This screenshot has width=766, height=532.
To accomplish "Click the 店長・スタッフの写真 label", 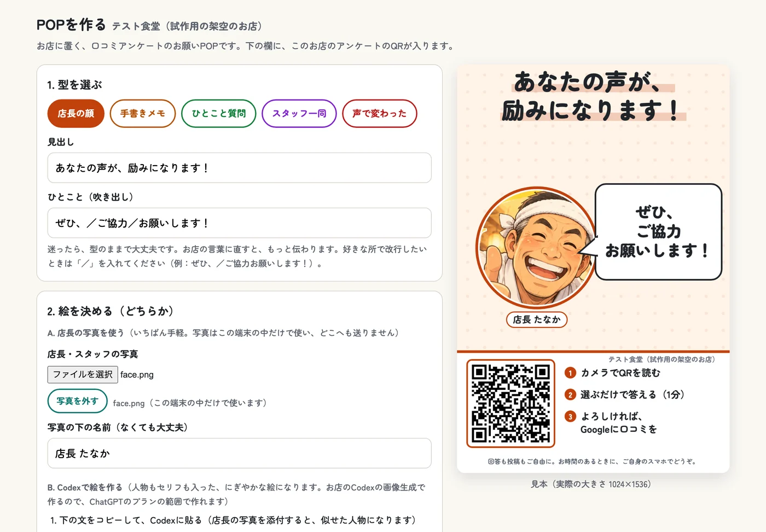I will tap(92, 354).
